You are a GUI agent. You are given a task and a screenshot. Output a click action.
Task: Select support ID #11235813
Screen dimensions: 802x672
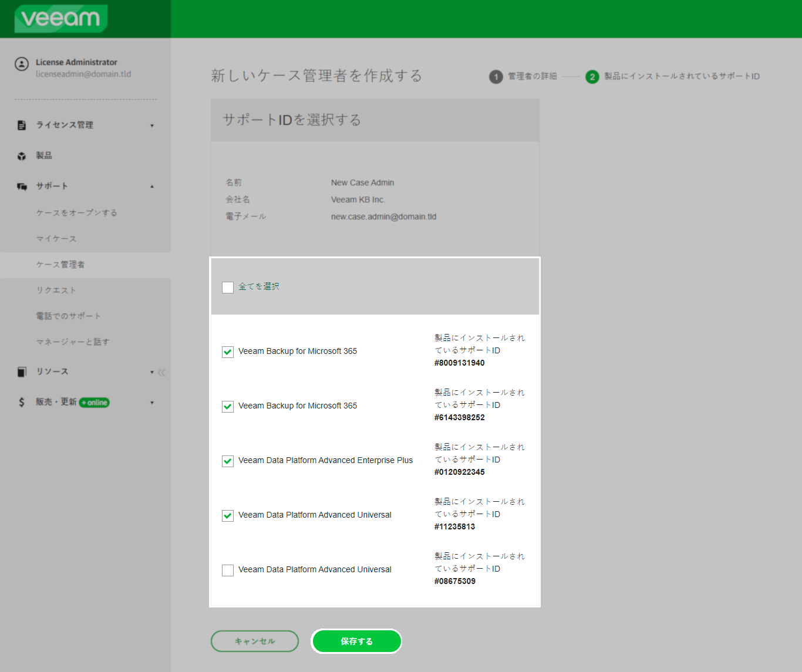point(455,526)
